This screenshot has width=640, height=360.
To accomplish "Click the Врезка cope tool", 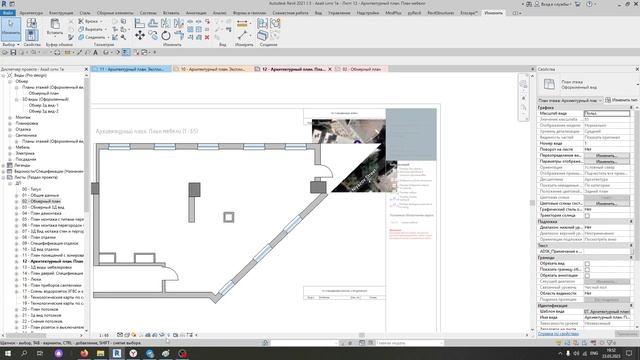I will [89, 21].
